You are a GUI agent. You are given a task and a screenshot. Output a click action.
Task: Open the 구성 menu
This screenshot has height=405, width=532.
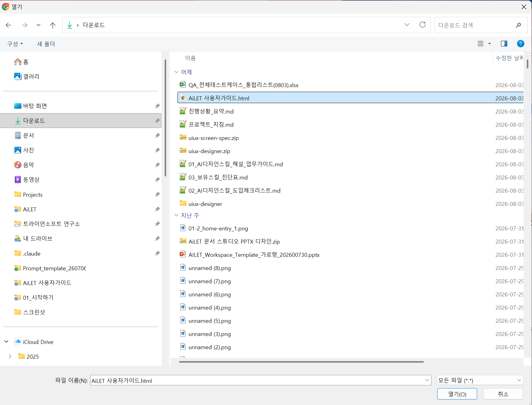[x=15, y=44]
